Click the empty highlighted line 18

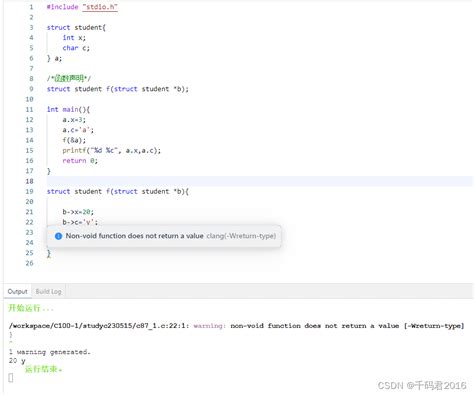[x=260, y=181]
